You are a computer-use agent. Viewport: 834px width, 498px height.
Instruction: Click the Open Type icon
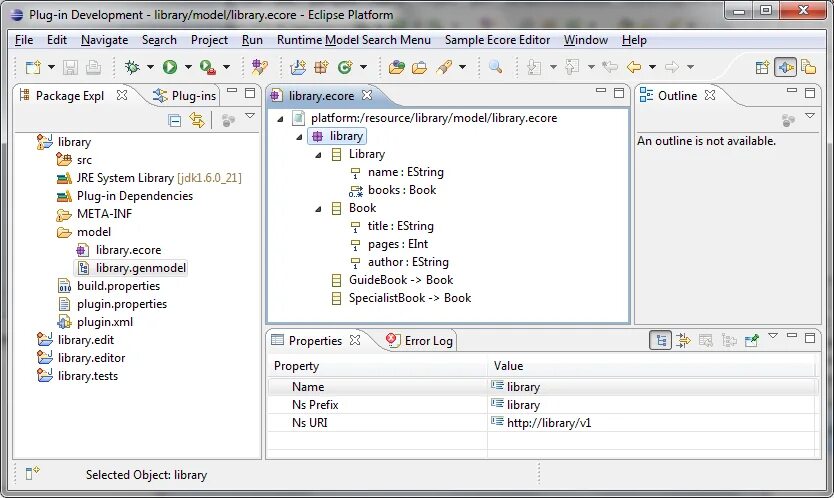coord(397,67)
